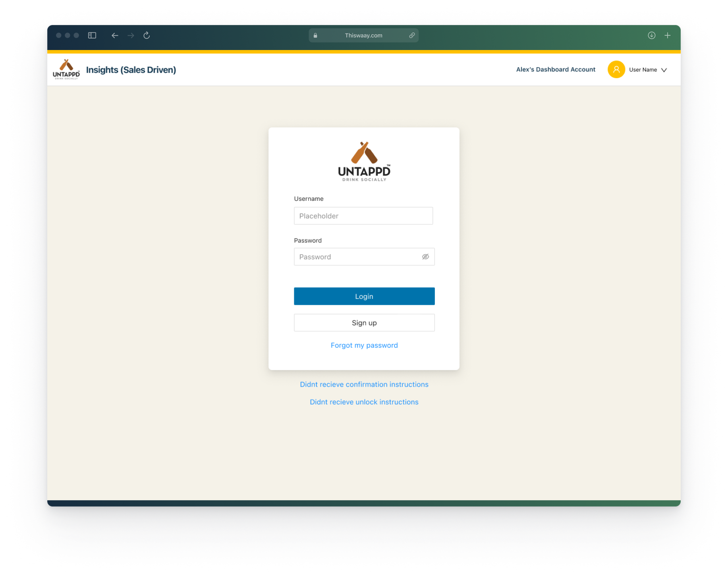Click the browser forward arrow

coord(131,35)
